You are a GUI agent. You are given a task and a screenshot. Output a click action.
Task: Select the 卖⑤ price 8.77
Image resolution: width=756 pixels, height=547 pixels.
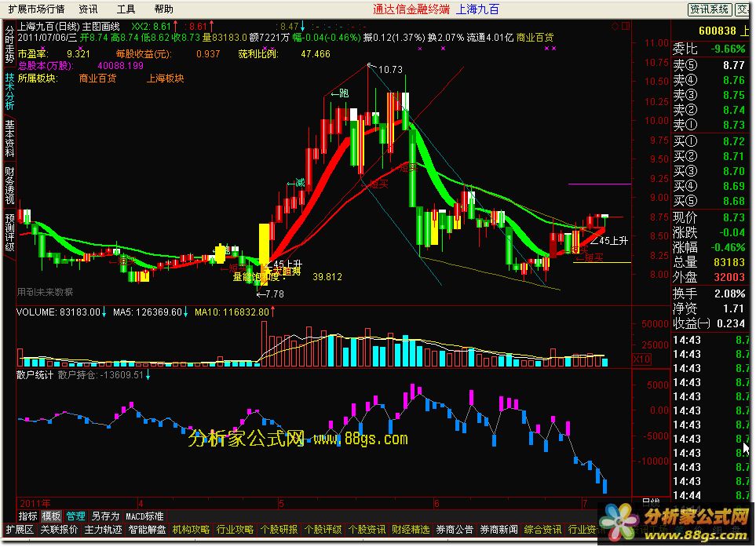tap(733, 65)
